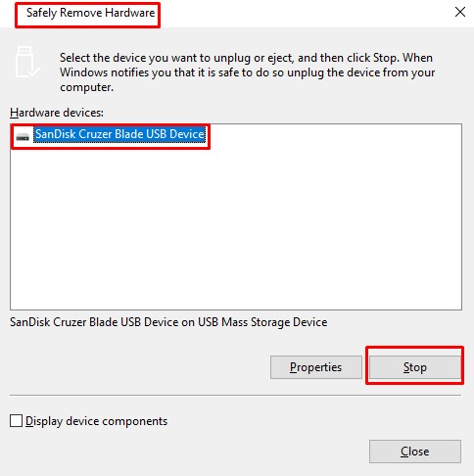This screenshot has width=474, height=476.
Task: Click the Safely Remove Hardware title text
Action: 90,13
